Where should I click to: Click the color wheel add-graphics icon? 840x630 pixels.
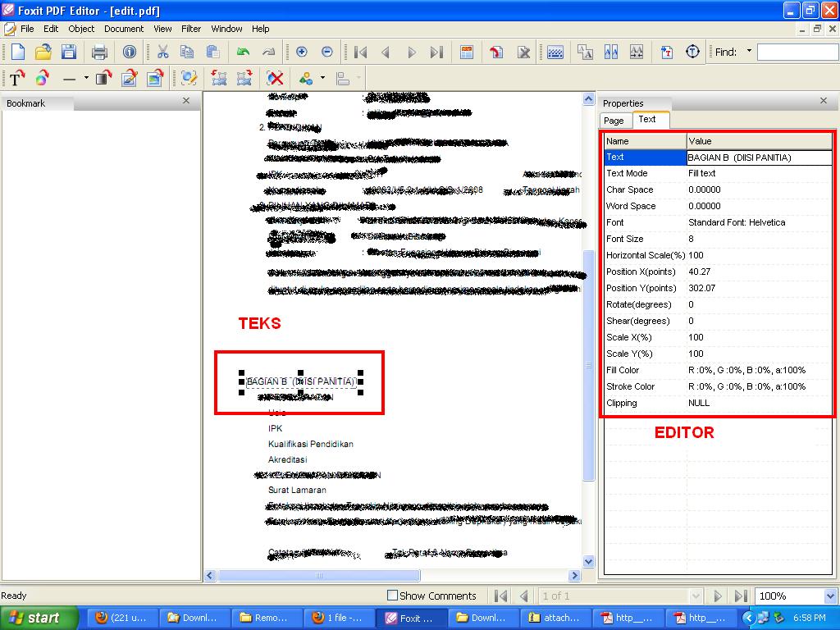[43, 79]
